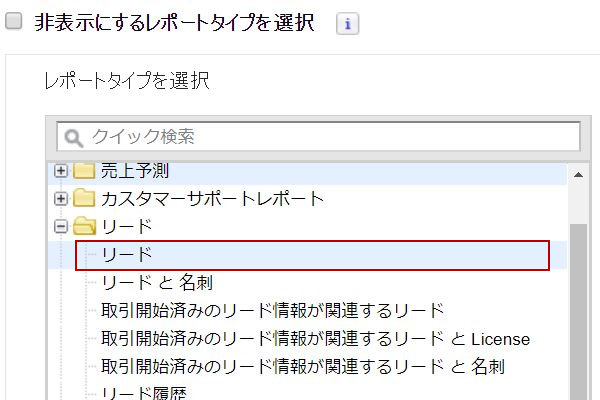
Task: Click the magnifier icon in the search box
Action: coord(73,138)
